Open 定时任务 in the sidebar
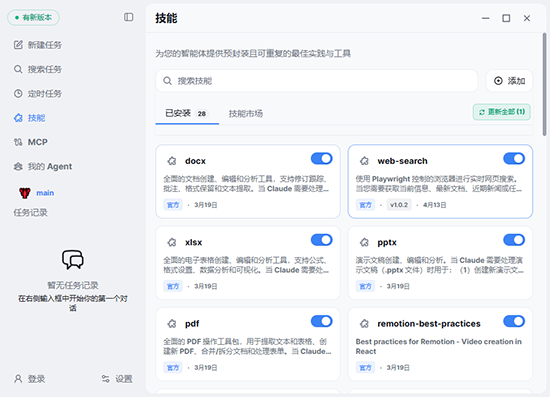The width and height of the screenshot is (550, 397). tap(45, 94)
